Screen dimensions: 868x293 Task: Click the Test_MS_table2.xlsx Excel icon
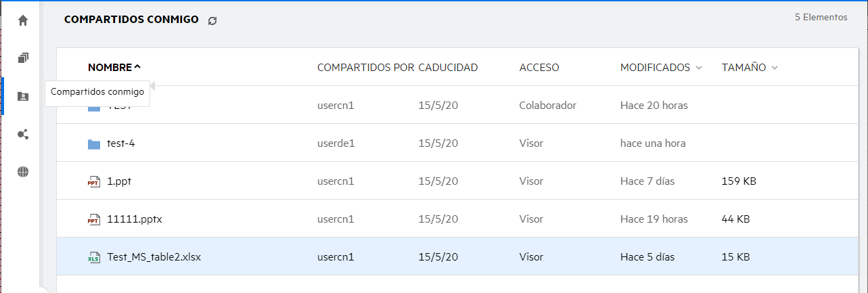tap(94, 257)
